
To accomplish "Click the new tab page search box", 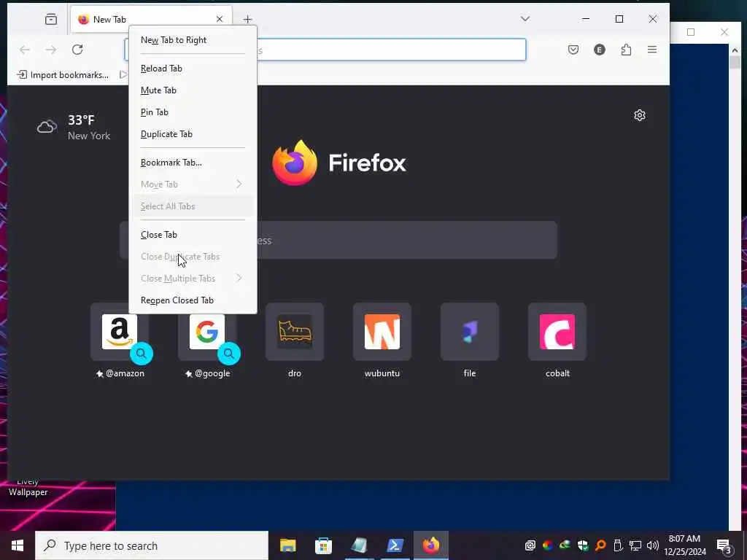I will 338,240.
